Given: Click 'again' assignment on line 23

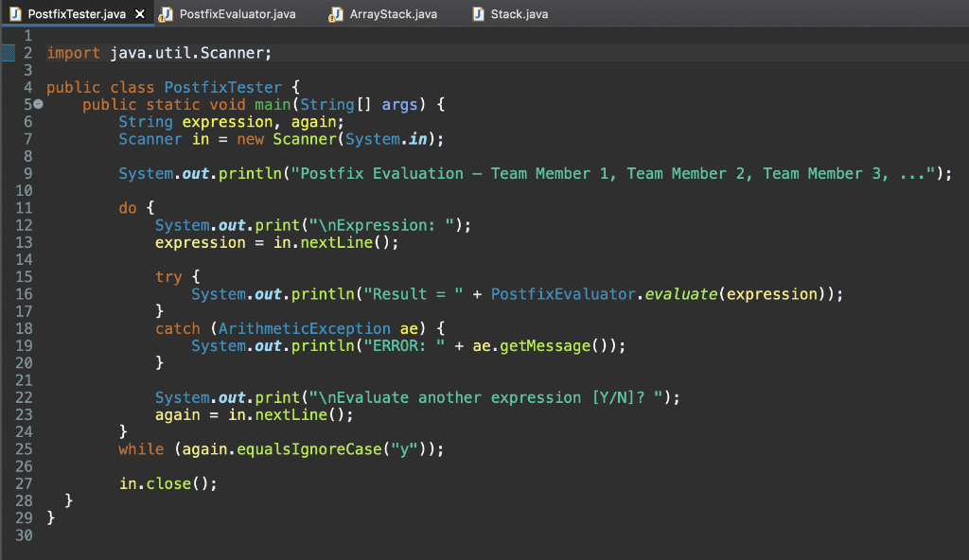Looking at the screenshot, I should pos(177,415).
